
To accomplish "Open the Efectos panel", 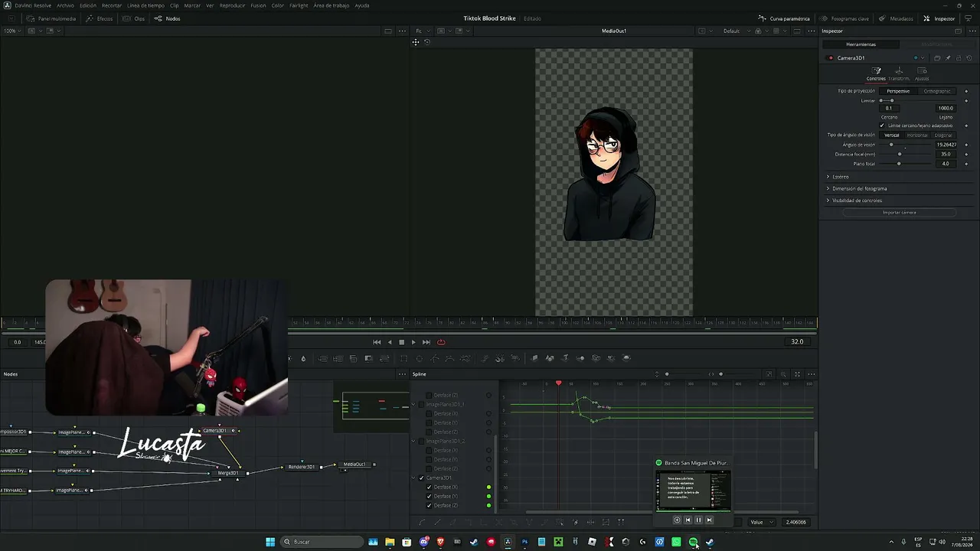I will (x=100, y=18).
